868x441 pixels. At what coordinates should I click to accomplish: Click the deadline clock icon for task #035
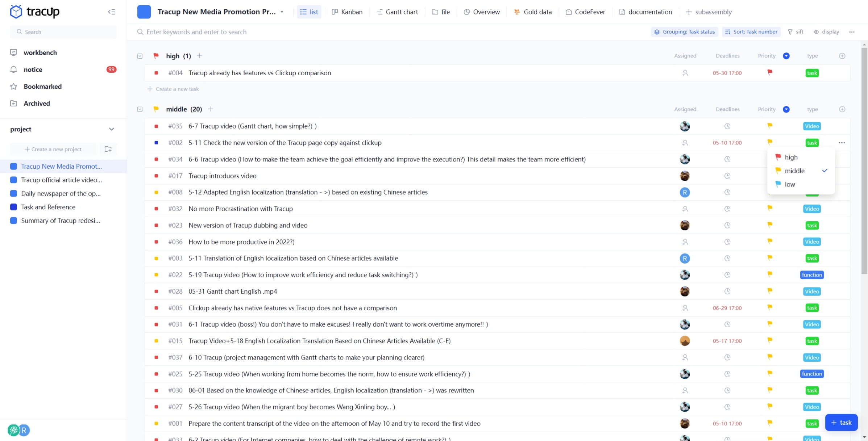point(727,126)
